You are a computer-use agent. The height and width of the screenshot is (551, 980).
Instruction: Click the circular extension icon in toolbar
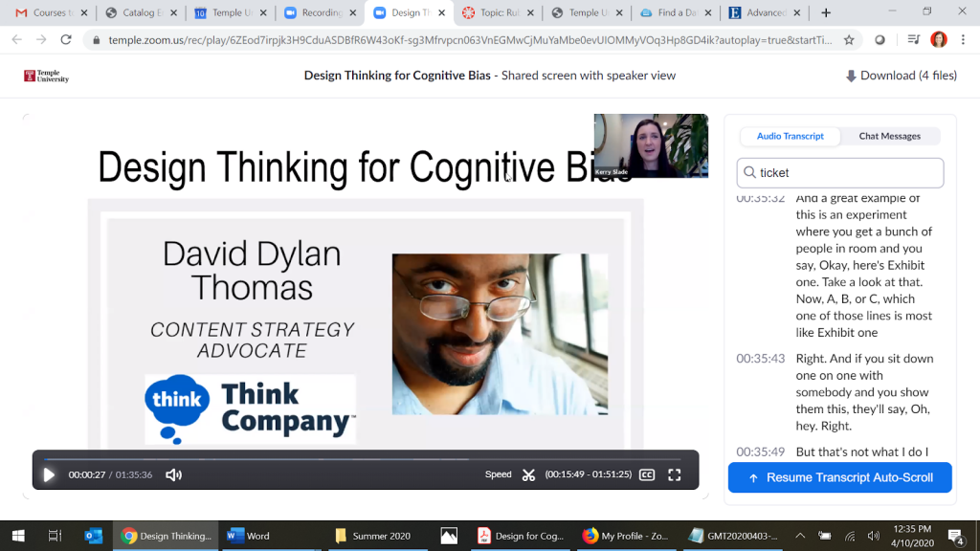880,40
